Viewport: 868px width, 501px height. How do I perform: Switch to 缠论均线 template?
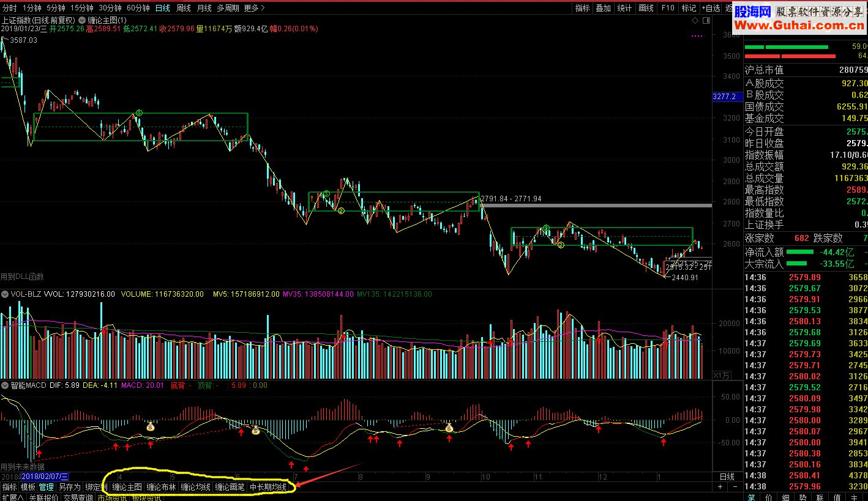[195, 488]
